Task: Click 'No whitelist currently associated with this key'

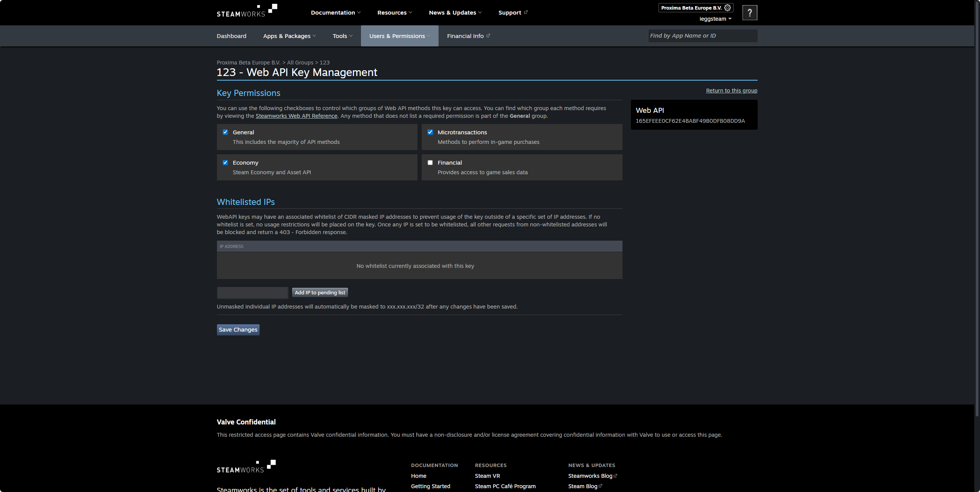Action: click(415, 266)
